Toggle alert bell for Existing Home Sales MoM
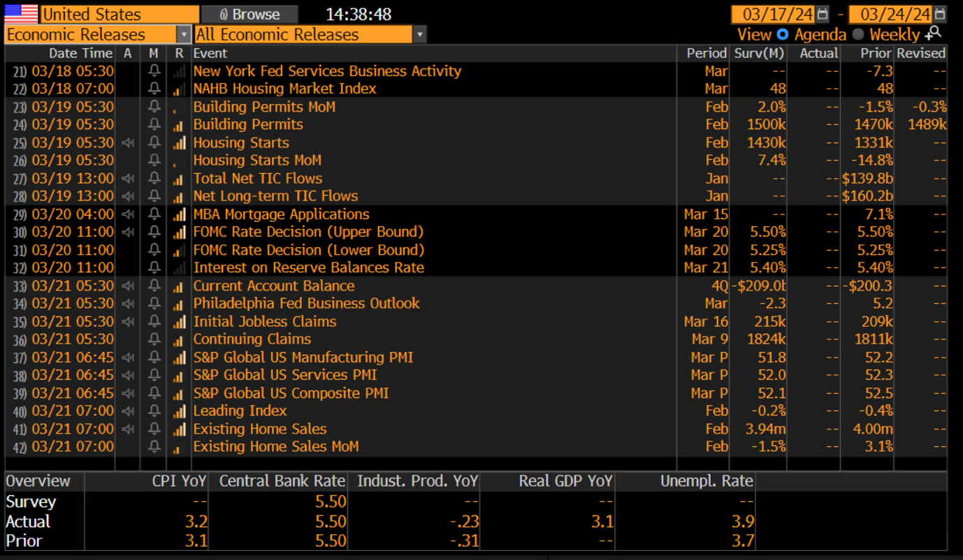This screenshot has height=560, width=963. (x=154, y=446)
